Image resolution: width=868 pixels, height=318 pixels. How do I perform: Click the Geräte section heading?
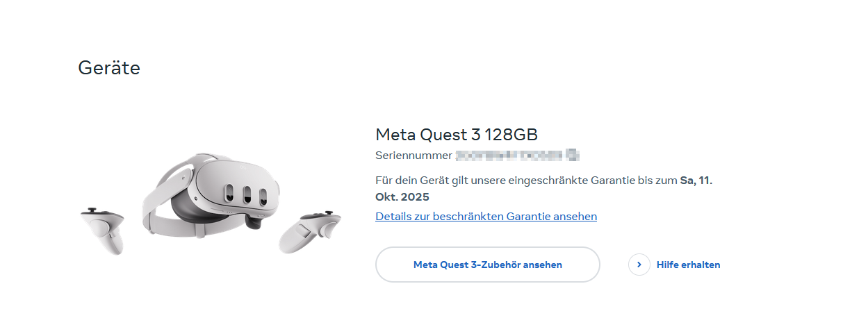[109, 68]
